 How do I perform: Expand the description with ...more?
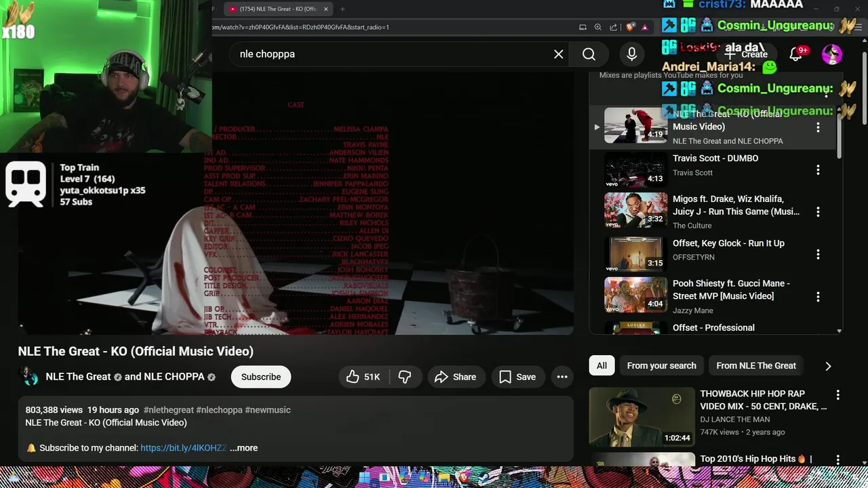(243, 448)
